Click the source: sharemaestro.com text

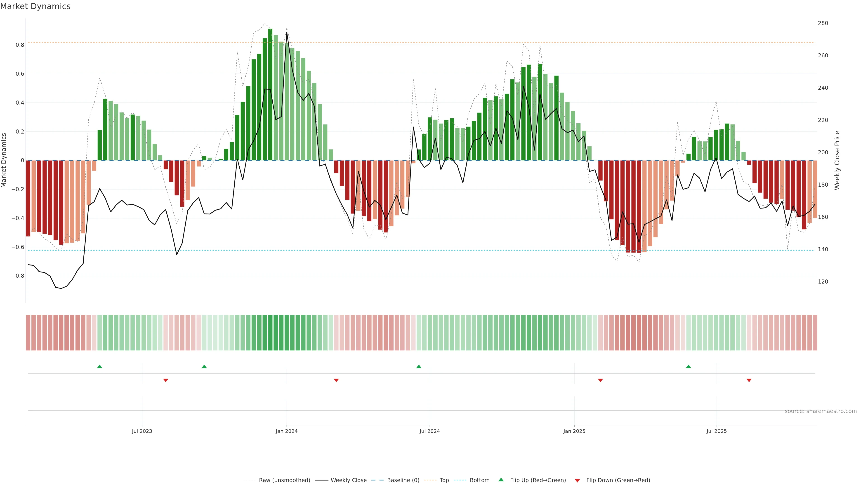820,411
